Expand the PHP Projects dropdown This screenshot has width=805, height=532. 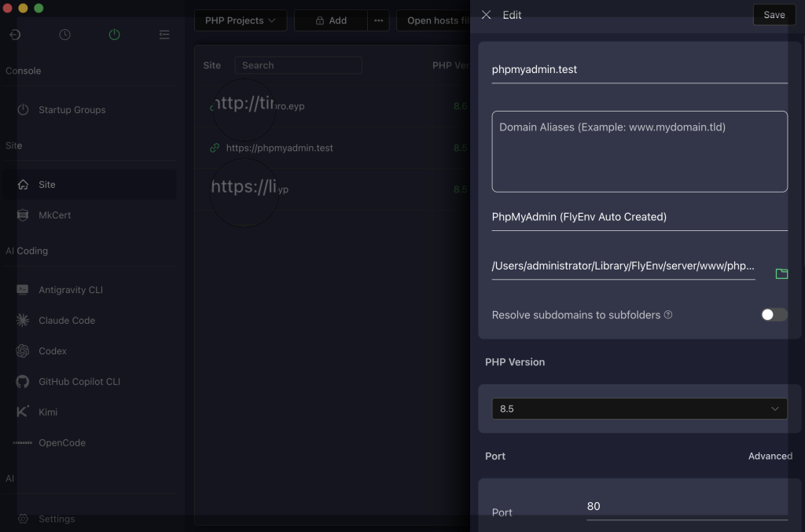pyautogui.click(x=241, y=20)
